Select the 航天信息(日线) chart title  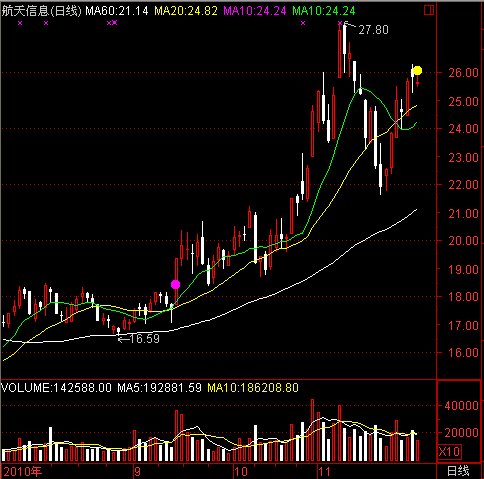tap(42, 11)
